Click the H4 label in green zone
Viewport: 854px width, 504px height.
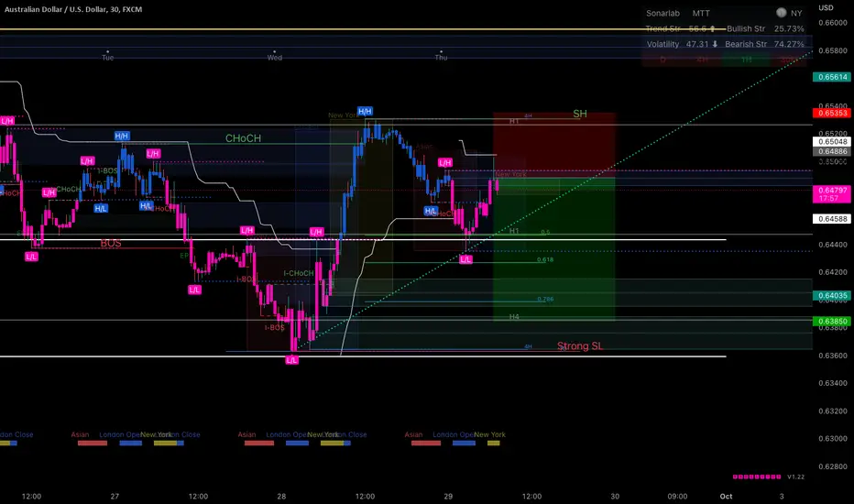[514, 316]
